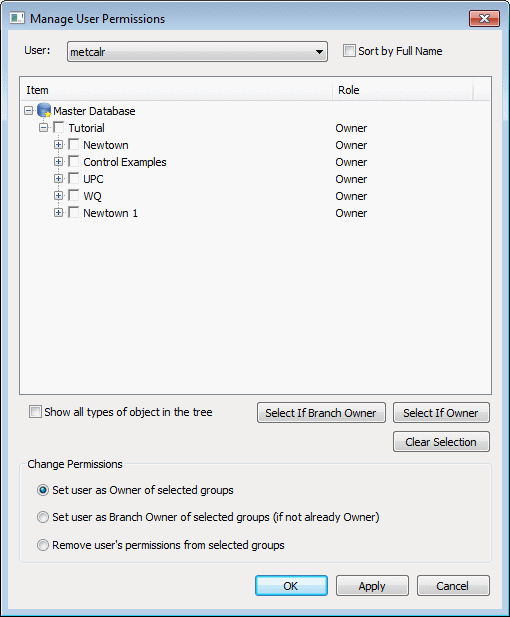510x617 pixels.
Task: Enable Sort by Full Name checkbox
Action: [x=349, y=51]
